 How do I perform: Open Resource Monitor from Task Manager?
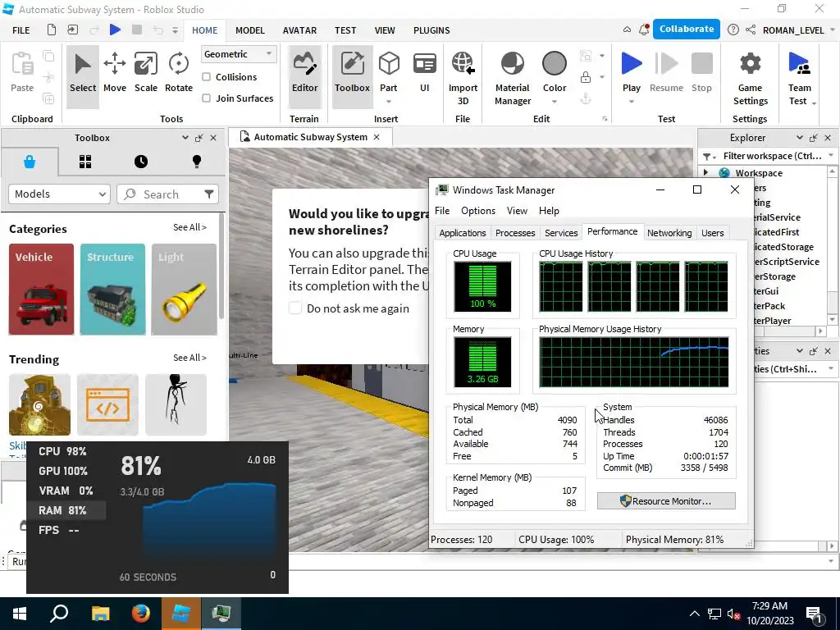pyautogui.click(x=666, y=501)
